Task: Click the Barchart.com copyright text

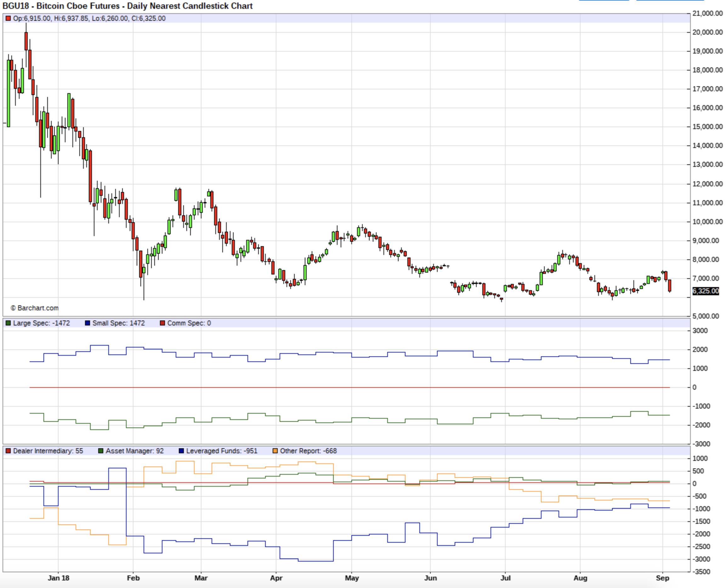Action: [x=35, y=308]
